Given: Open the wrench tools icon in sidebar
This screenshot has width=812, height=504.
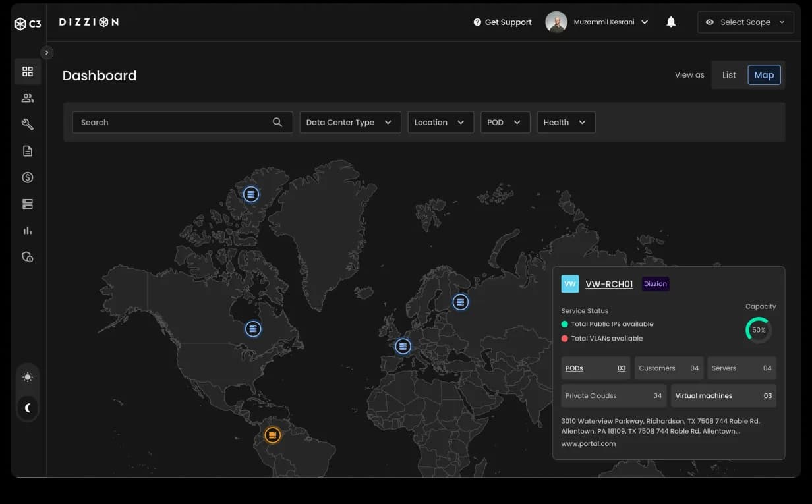Looking at the screenshot, I should 28,125.
